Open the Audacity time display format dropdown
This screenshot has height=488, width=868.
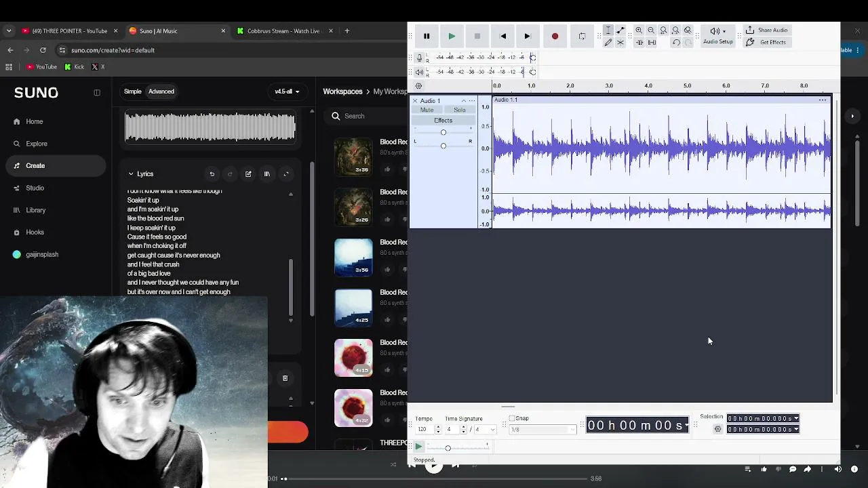686,426
